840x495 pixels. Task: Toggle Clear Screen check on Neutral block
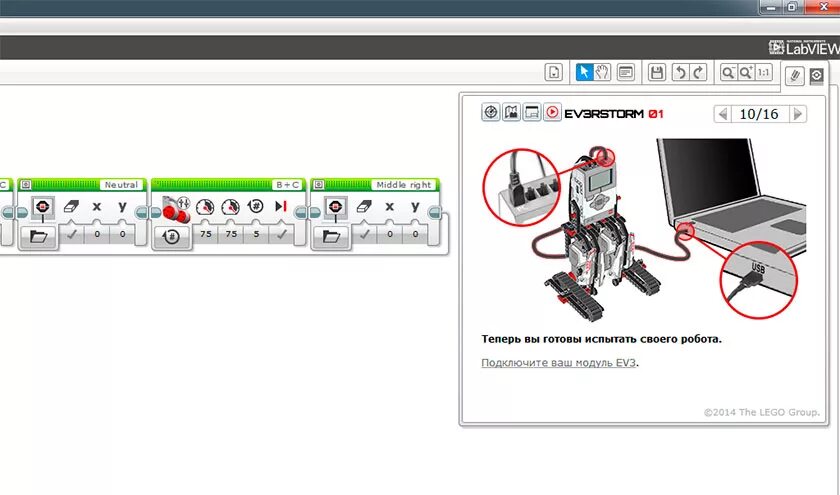71,234
